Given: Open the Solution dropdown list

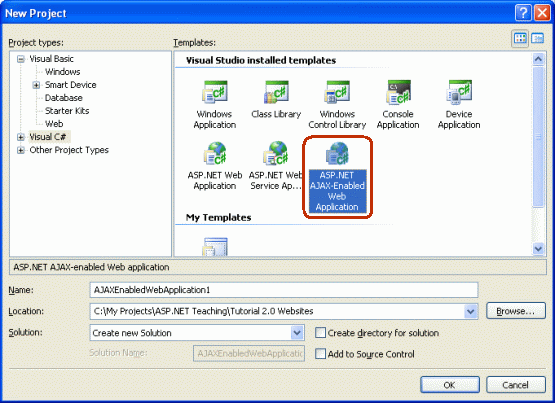Looking at the screenshot, I should click(x=297, y=333).
